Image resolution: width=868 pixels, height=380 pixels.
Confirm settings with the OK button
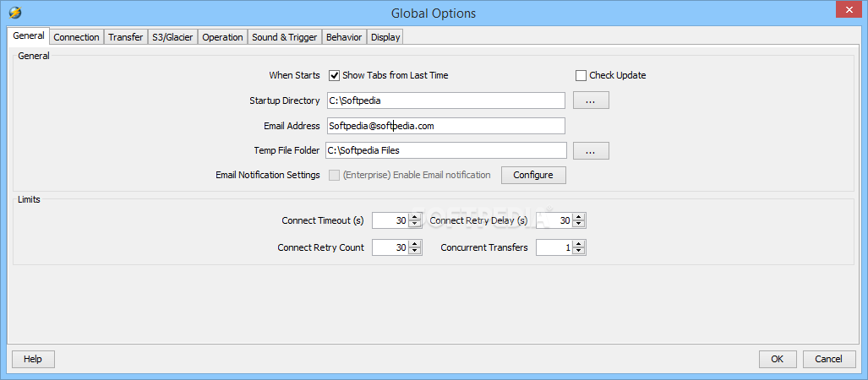(x=778, y=359)
